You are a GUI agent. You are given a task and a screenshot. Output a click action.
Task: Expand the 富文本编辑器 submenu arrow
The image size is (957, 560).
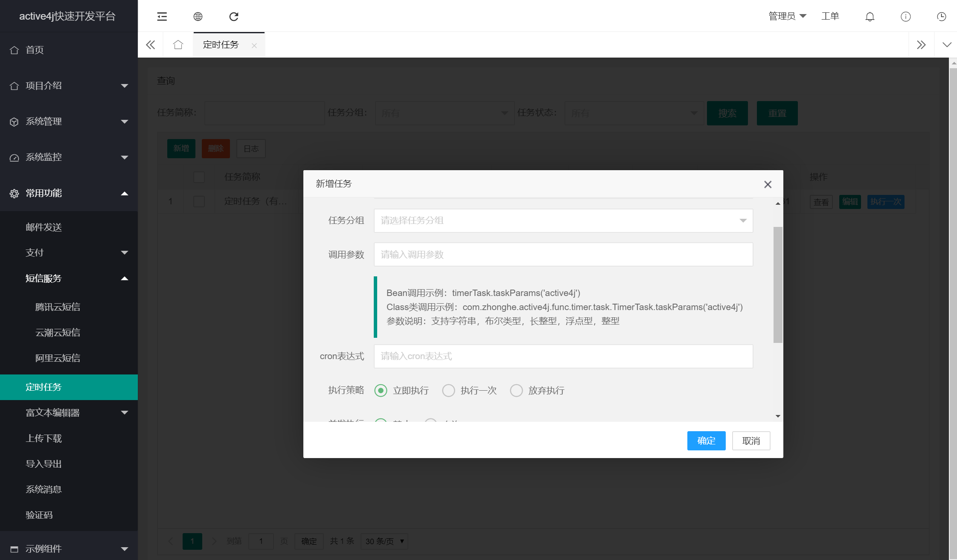tap(125, 412)
